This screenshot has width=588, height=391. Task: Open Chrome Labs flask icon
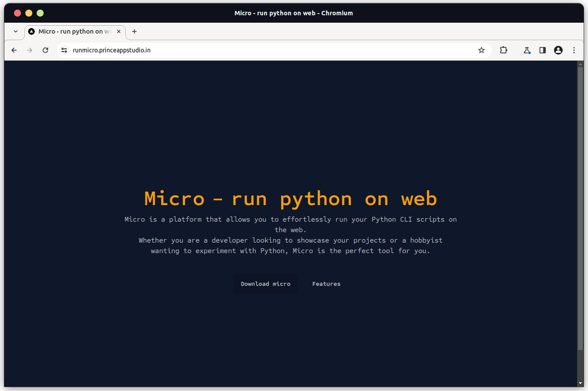click(527, 50)
